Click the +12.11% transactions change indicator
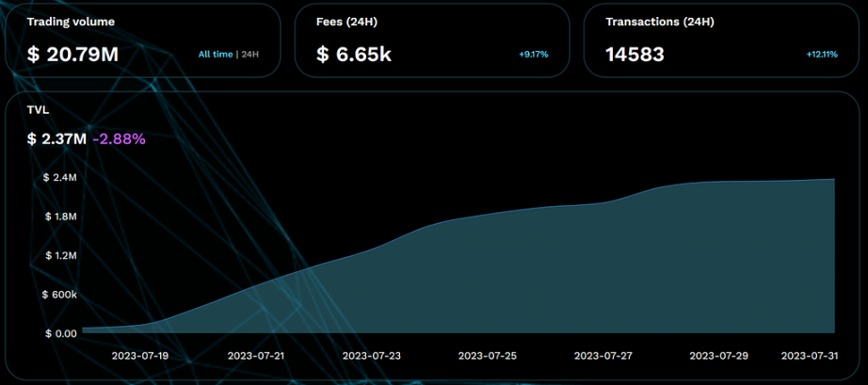The height and width of the screenshot is (385, 868). pos(822,55)
